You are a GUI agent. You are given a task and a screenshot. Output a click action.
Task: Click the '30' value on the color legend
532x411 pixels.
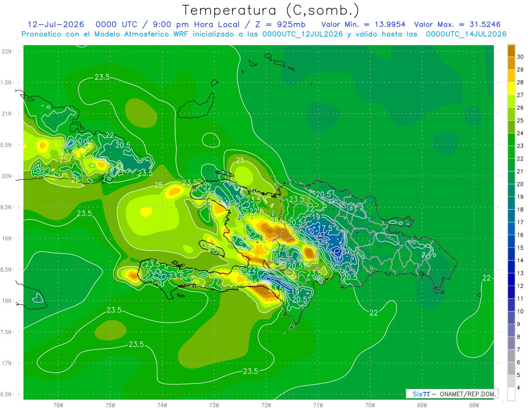(520, 57)
